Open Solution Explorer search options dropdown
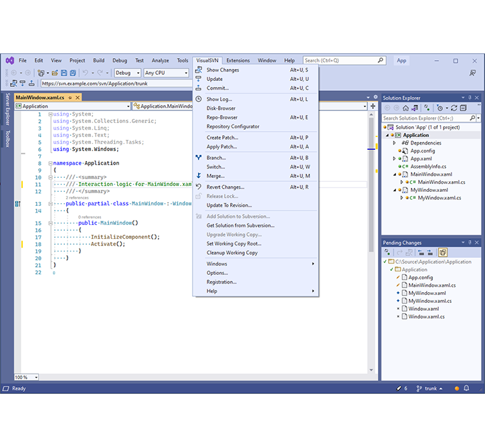This screenshot has width=485, height=448. pyautogui.click(x=478, y=118)
